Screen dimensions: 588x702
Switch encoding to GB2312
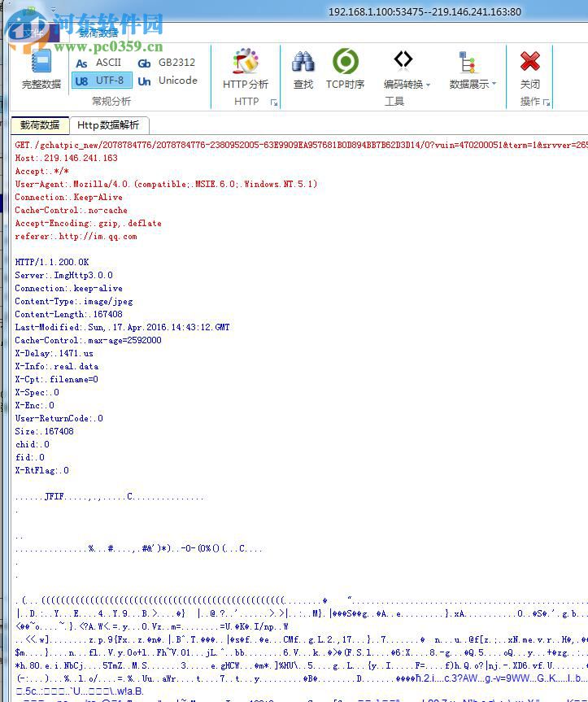[166, 63]
